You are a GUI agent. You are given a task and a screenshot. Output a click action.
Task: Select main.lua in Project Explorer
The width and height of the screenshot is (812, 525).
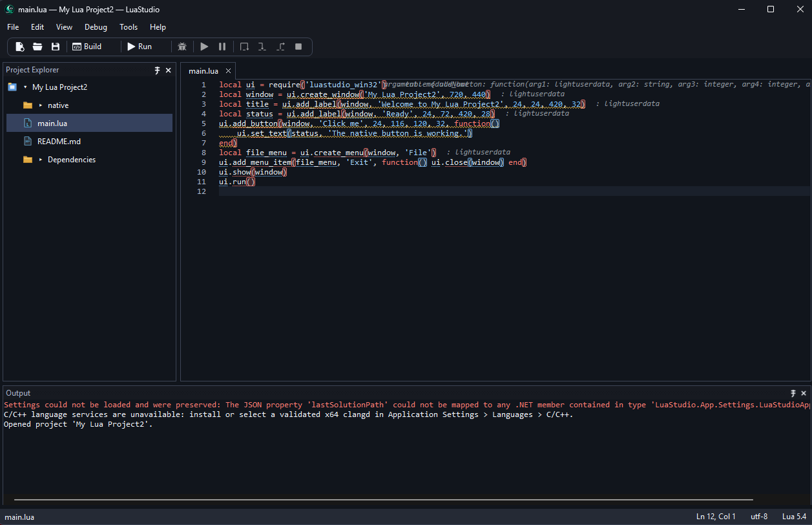coord(89,123)
